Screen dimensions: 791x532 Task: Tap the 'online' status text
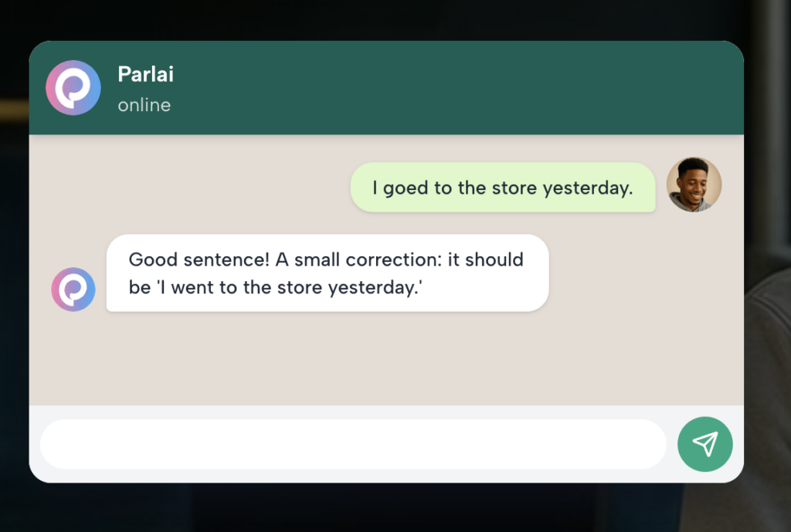tap(144, 105)
